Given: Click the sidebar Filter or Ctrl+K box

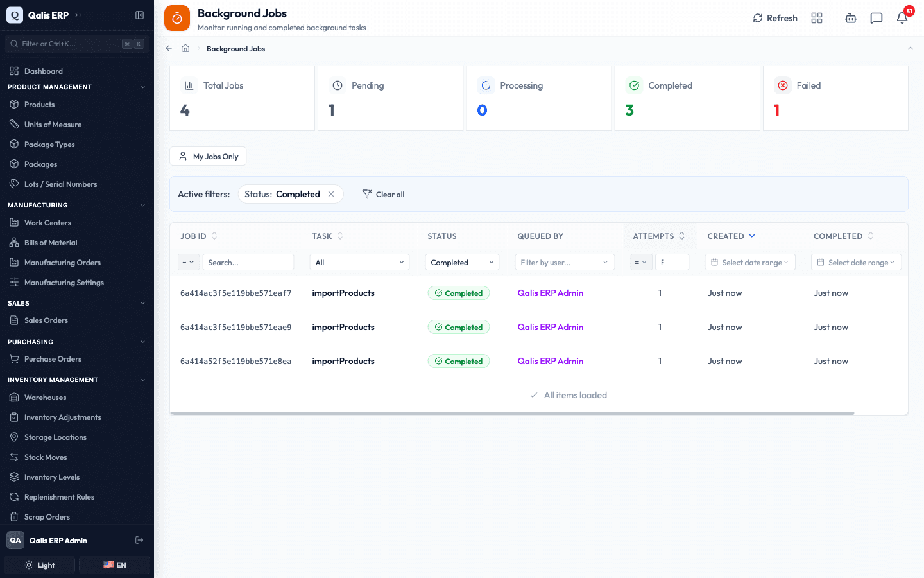Looking at the screenshot, I should click(77, 44).
